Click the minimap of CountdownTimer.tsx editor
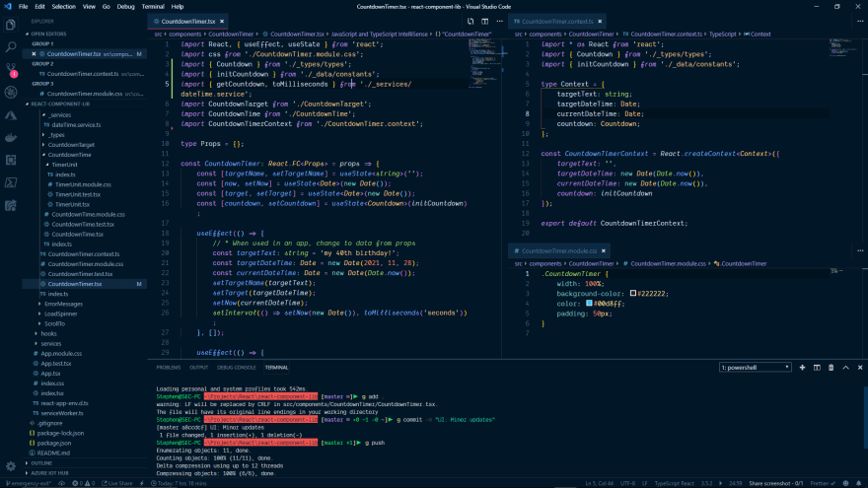The height and width of the screenshot is (488, 868). pos(484,62)
